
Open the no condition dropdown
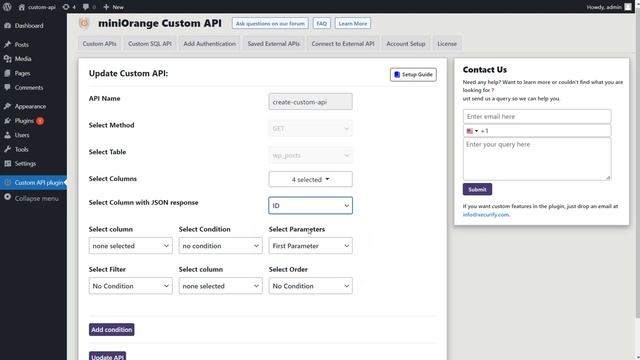pos(220,246)
